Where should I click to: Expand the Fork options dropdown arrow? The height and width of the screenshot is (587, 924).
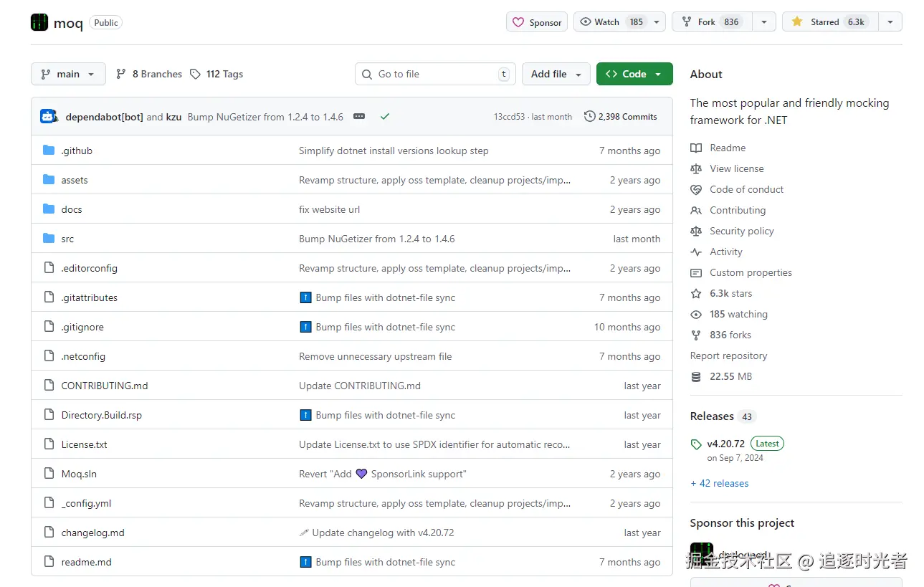tap(764, 22)
